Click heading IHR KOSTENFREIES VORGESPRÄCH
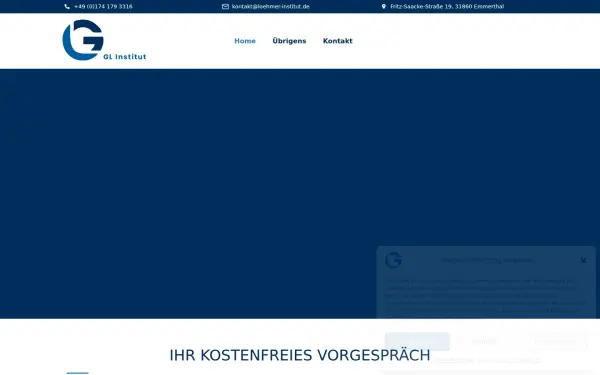600x375 pixels. click(300, 355)
